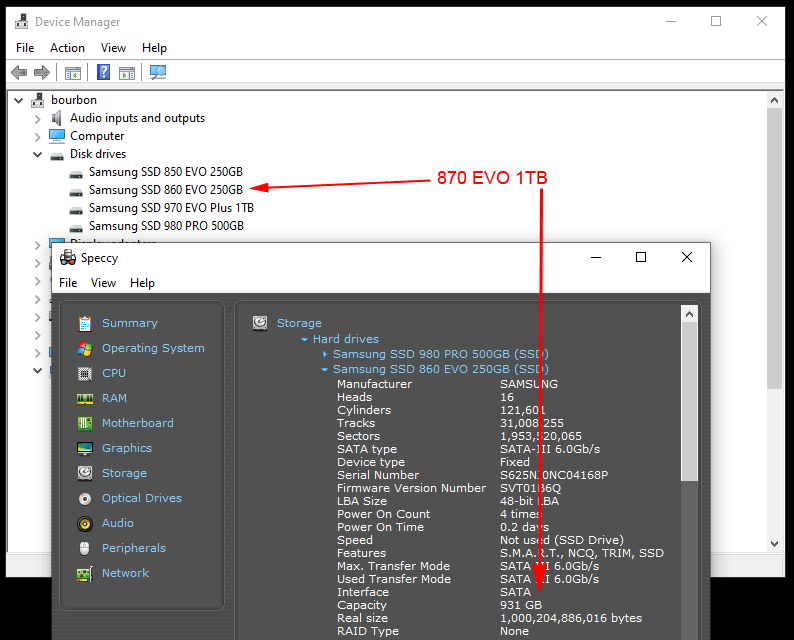The height and width of the screenshot is (640, 794).
Task: Click CPU chip icon in Speccy sidebar
Action: [x=85, y=374]
